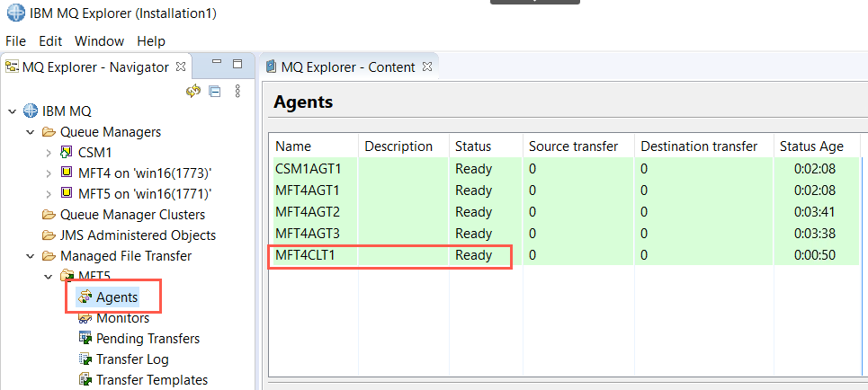Minimize the Navigator panel

coord(217,63)
